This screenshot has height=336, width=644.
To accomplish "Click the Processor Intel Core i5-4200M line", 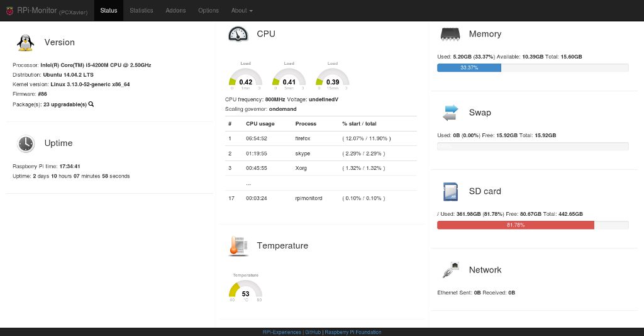I will [82, 65].
